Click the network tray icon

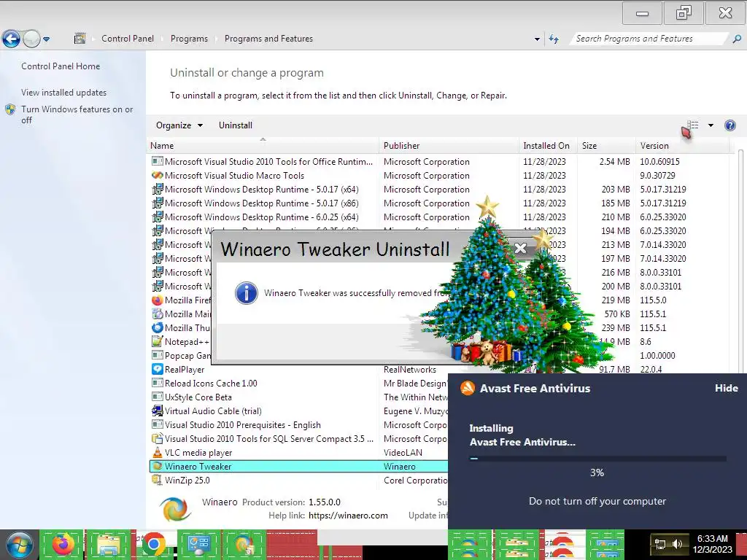pos(659,544)
